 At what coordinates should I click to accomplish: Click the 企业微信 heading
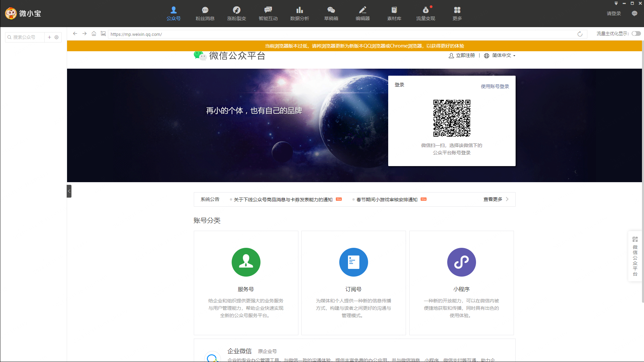point(239,351)
